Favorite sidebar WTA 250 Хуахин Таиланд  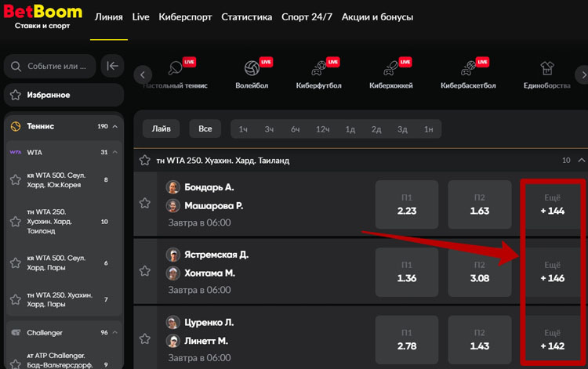(x=16, y=222)
